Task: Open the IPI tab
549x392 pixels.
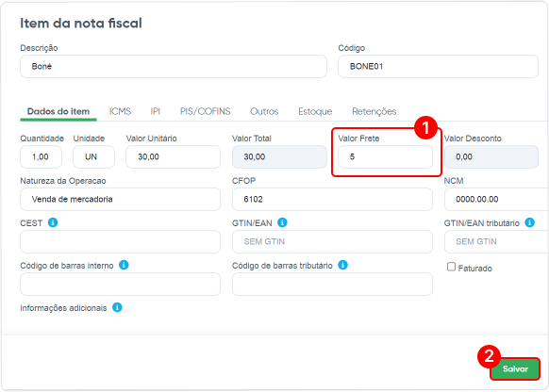Action: 155,111
